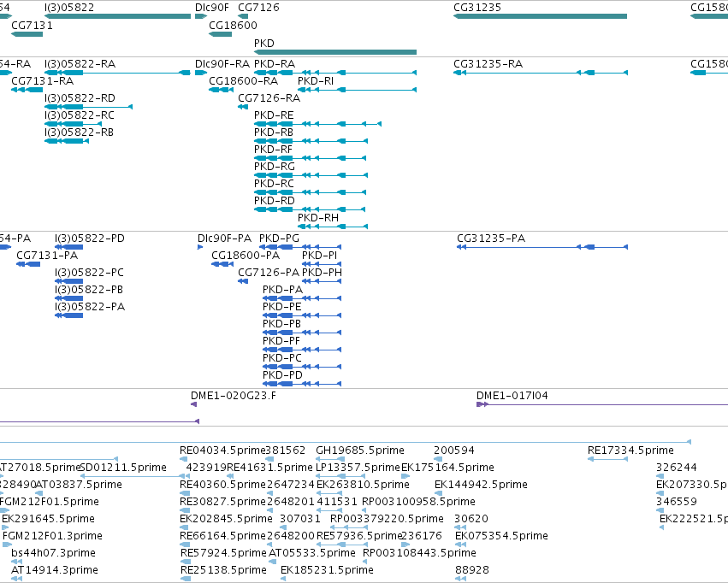Image resolution: width=728 pixels, height=583 pixels.
Task: Click transcript PKD-RA label
Action: pyautogui.click(x=275, y=64)
